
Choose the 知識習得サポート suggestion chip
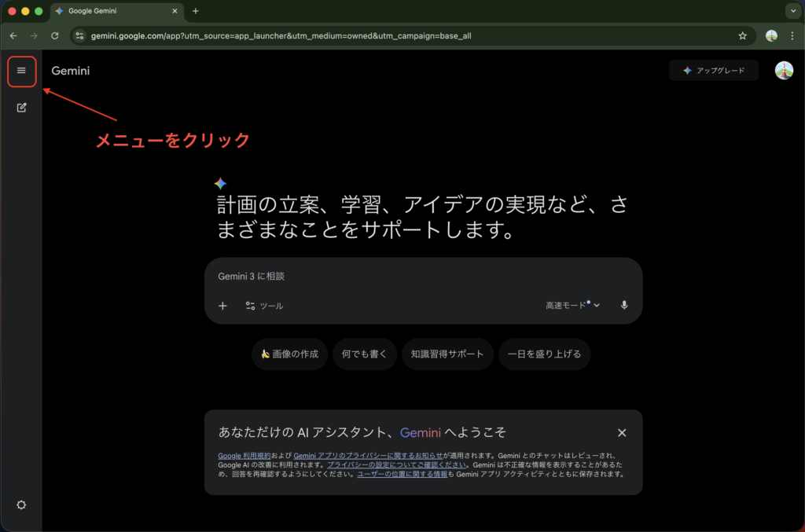pyautogui.click(x=447, y=354)
